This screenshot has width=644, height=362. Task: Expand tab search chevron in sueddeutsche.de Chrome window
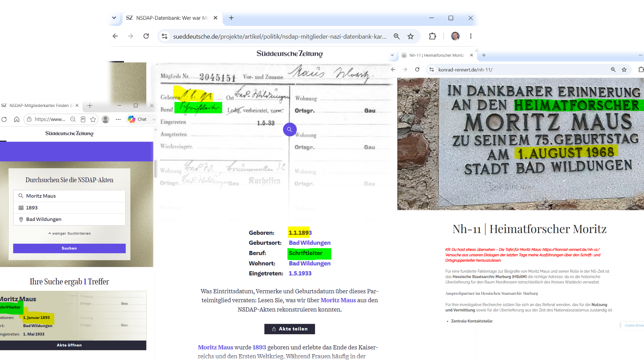click(x=114, y=18)
